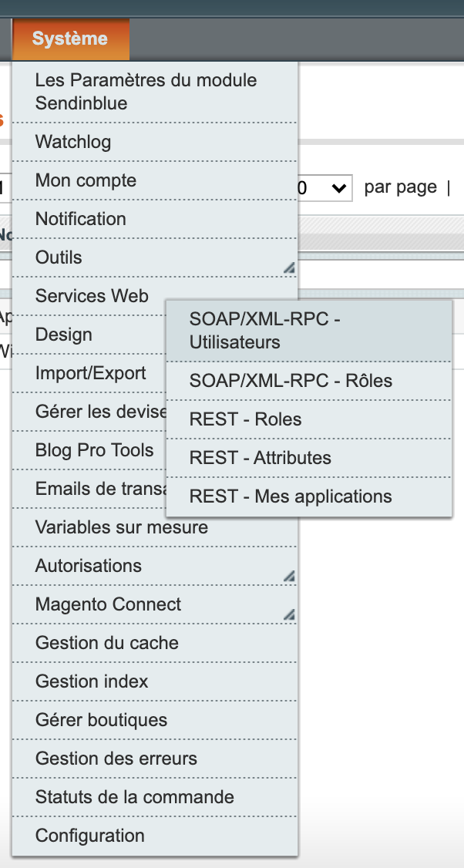Open the Services Web menu entry

coord(92,296)
